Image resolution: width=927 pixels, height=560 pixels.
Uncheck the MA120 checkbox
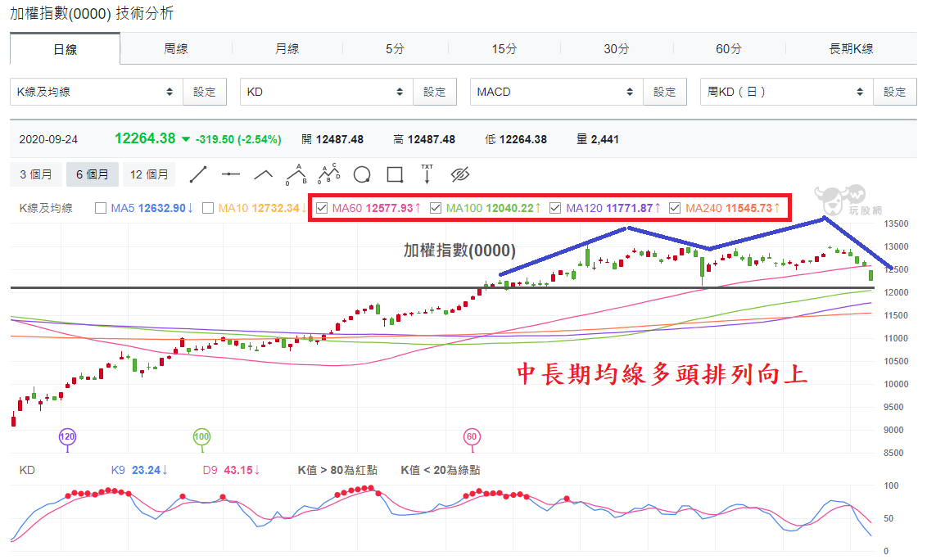(555, 208)
